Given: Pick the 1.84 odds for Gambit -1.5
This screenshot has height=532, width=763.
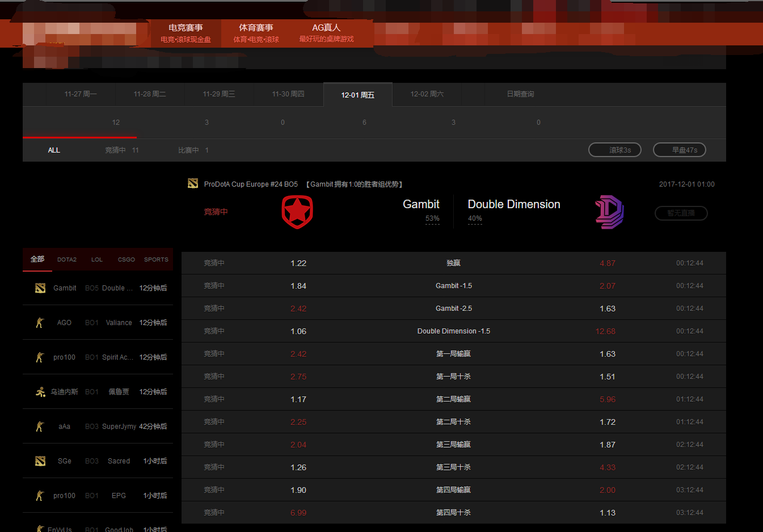Looking at the screenshot, I should 298,286.
